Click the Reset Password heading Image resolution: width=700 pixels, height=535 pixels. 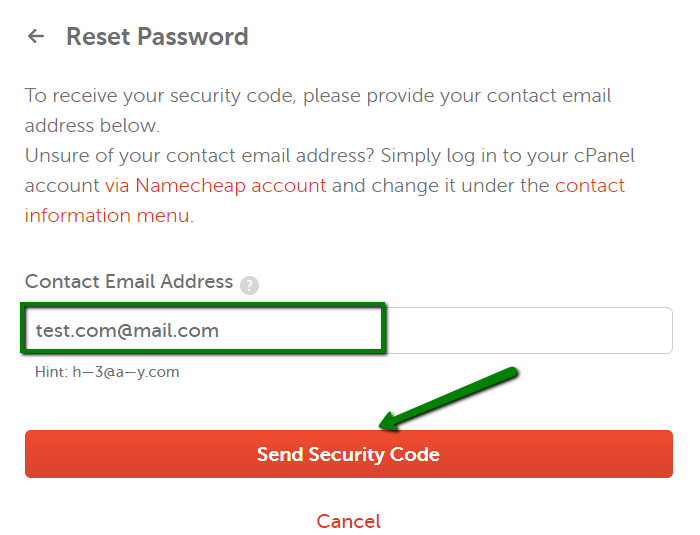coord(157,37)
